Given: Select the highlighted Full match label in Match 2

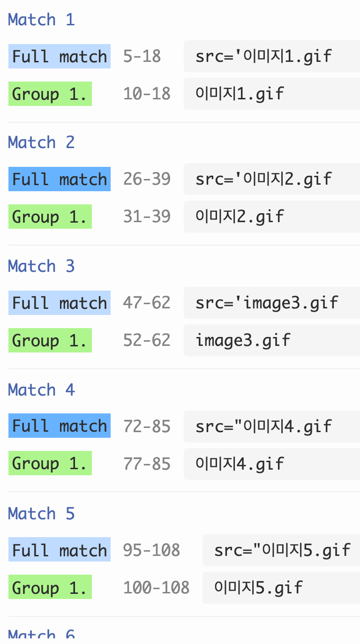Looking at the screenshot, I should click(x=60, y=179).
